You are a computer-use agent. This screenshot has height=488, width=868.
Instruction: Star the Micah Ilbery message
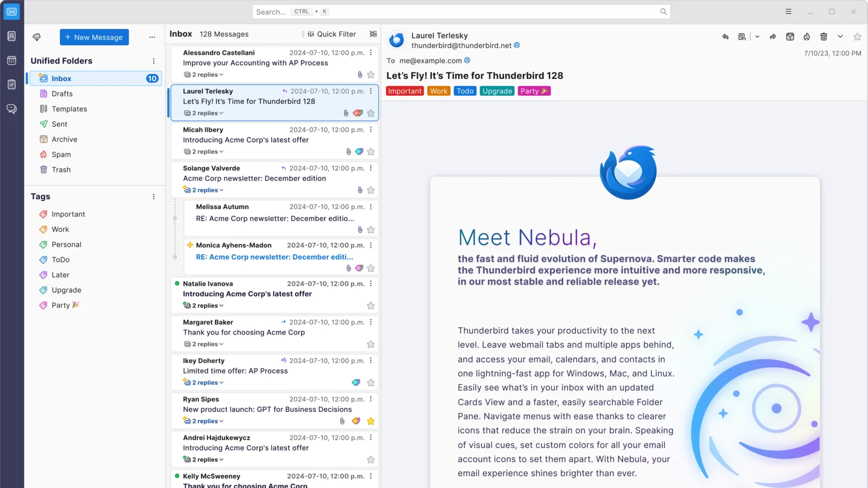click(371, 152)
